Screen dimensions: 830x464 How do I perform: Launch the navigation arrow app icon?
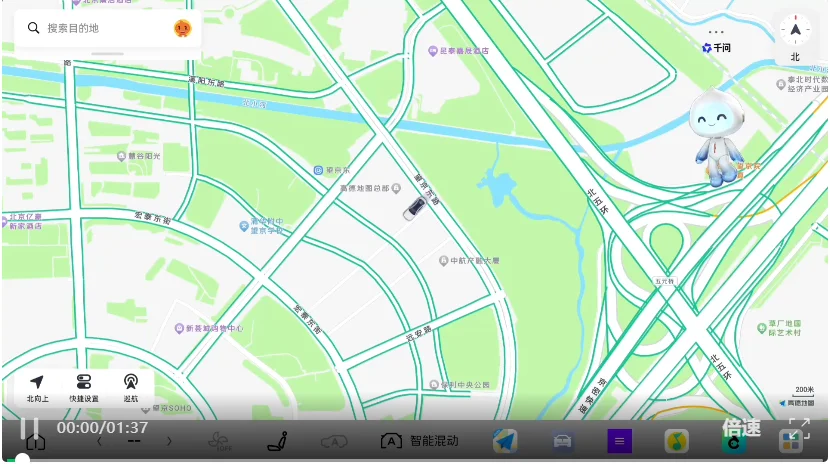pos(505,441)
